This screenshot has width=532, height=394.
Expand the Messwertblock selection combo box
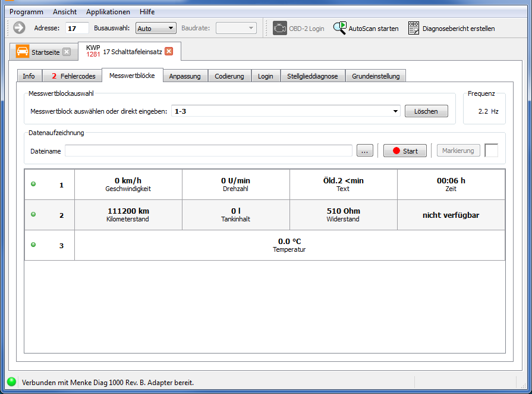point(396,111)
